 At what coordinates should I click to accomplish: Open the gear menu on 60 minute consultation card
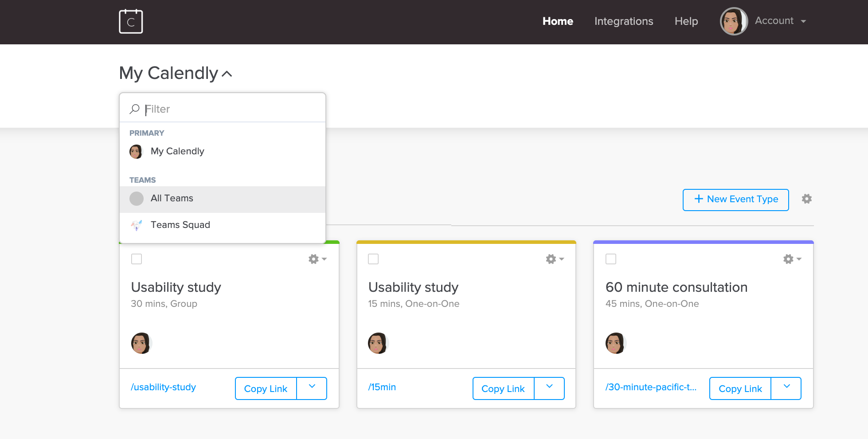tap(789, 259)
